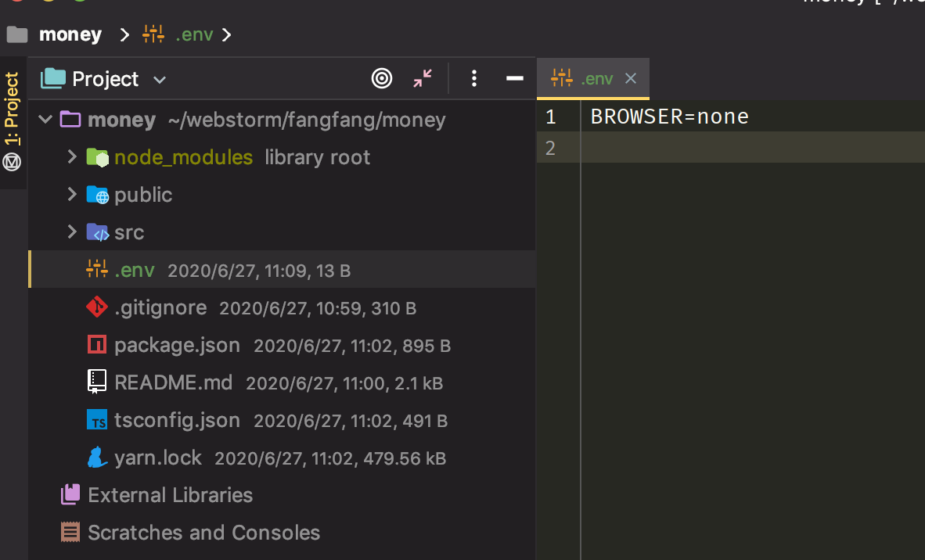Viewport: 925px width, 560px height.
Task: Open the Project view dropdown
Action: point(160,80)
